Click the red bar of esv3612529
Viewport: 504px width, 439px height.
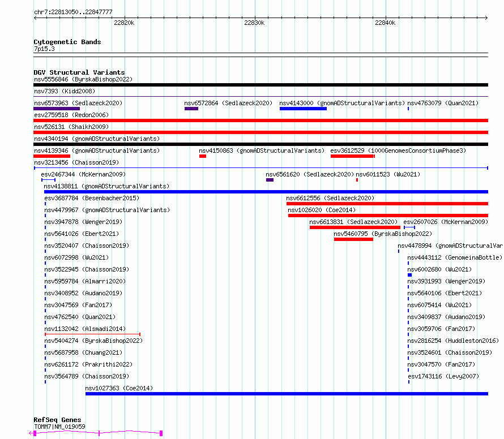pos(353,156)
